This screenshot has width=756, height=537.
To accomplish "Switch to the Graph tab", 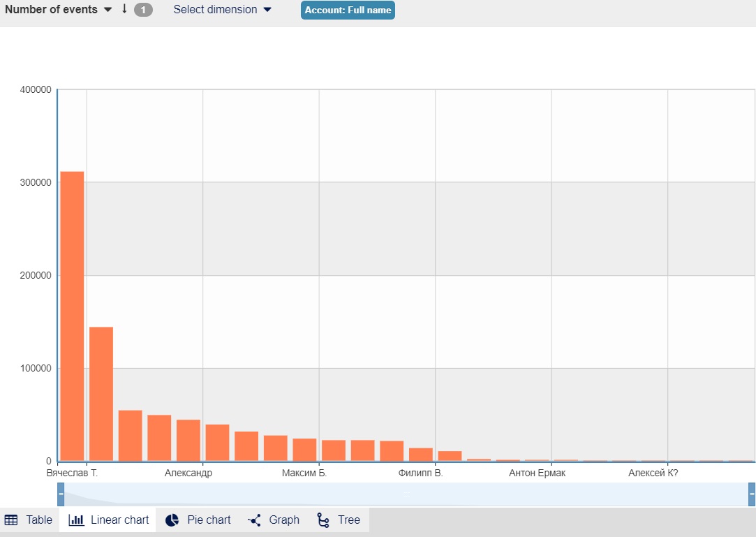I will pos(274,520).
